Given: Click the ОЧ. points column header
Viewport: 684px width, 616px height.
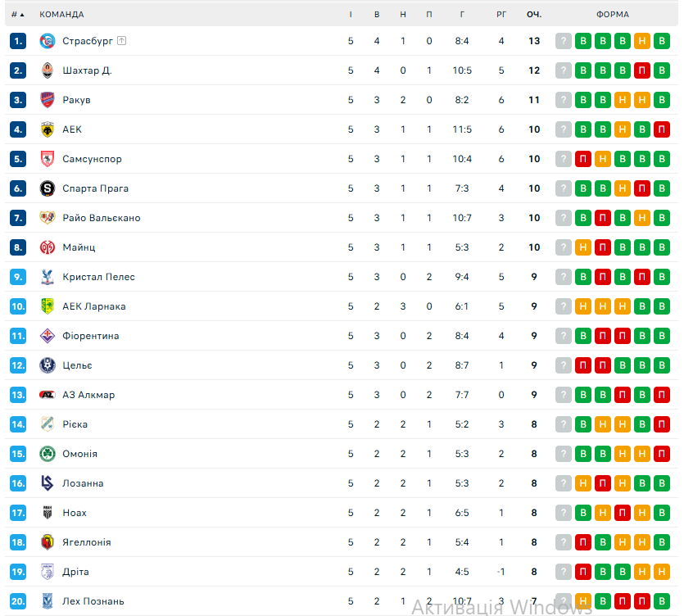Looking at the screenshot, I should coord(534,15).
